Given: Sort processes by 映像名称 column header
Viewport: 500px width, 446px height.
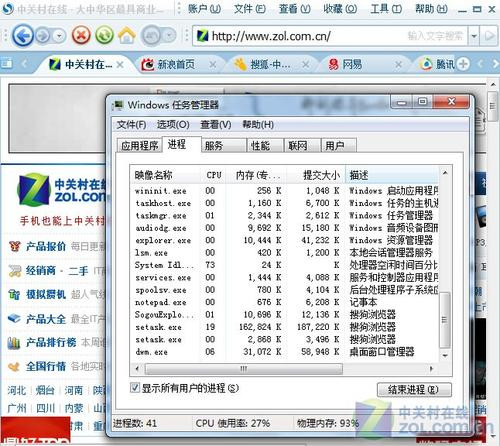Looking at the screenshot, I should pos(165,175).
